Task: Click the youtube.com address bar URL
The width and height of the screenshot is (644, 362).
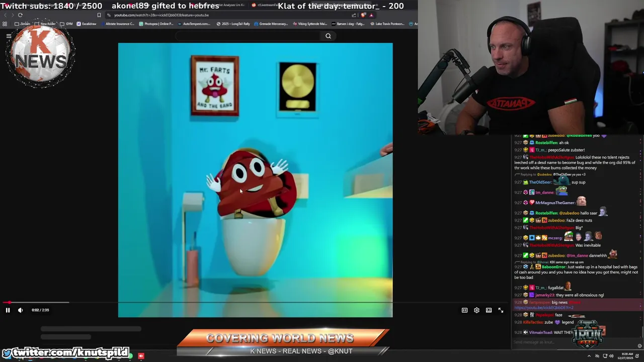Action: [161, 15]
